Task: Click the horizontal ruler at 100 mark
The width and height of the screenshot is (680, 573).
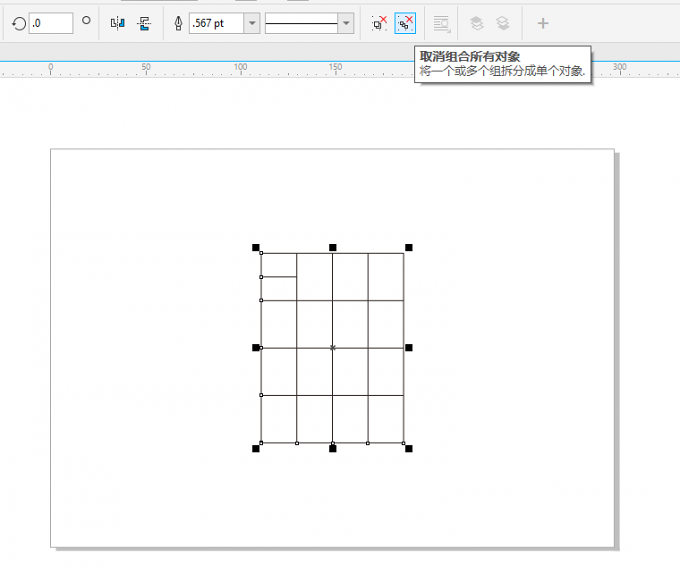Action: click(240, 70)
